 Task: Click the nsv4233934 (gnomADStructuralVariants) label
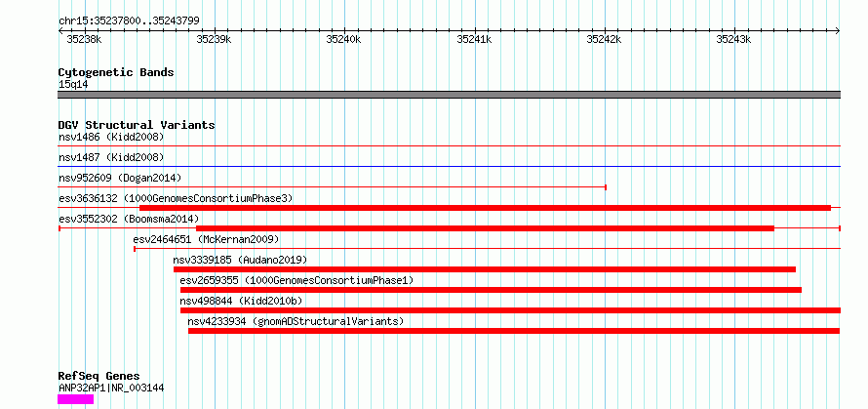click(x=296, y=321)
